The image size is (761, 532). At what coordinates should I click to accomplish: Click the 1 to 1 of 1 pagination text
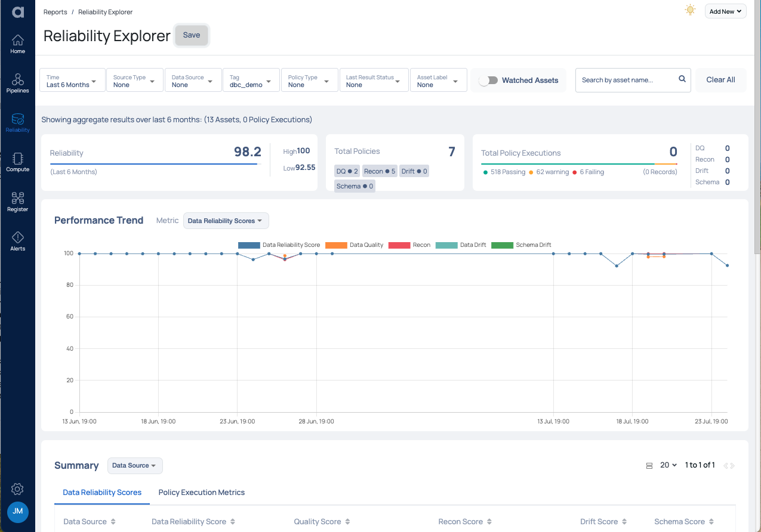[700, 465]
